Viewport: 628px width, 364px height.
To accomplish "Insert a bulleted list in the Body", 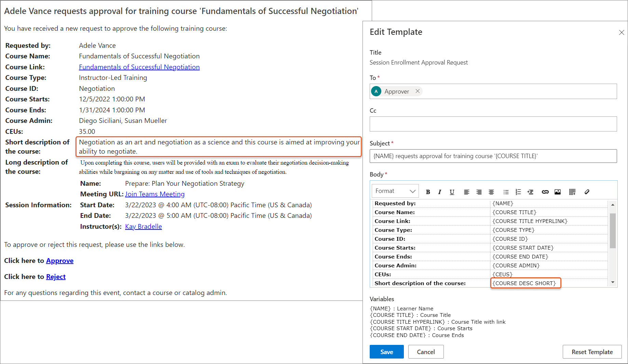I will (506, 192).
